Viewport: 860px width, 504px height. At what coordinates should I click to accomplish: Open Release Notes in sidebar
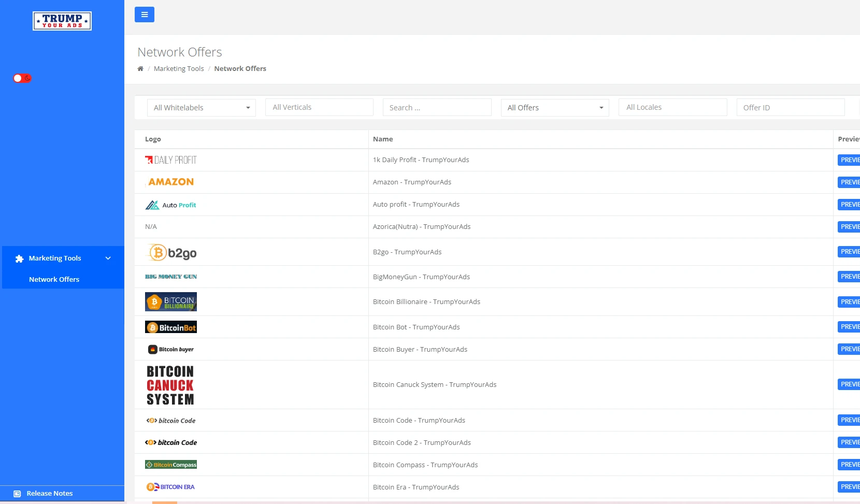(50, 494)
